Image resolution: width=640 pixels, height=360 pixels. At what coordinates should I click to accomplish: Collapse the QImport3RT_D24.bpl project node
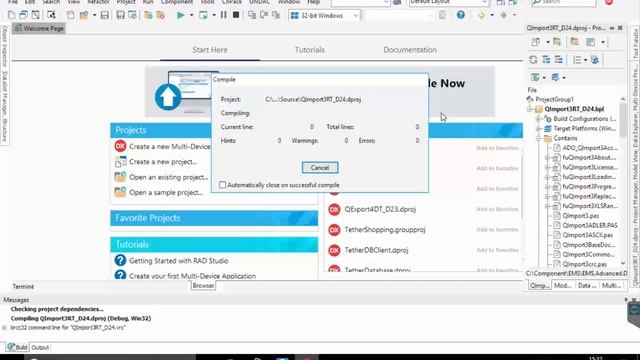[530, 109]
